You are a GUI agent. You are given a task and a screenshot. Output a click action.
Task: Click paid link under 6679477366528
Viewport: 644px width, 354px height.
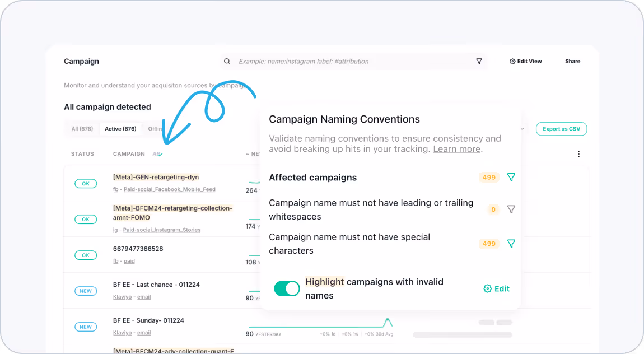129,261
